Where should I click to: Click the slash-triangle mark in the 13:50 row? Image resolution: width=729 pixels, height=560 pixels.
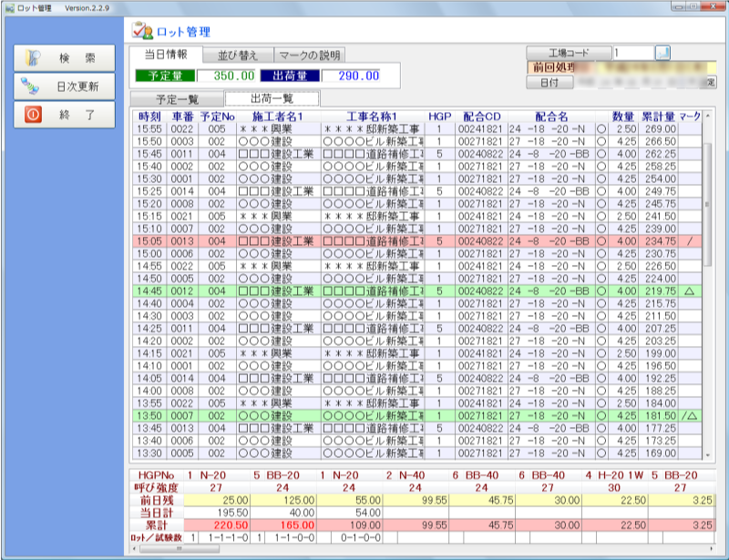pos(689,415)
